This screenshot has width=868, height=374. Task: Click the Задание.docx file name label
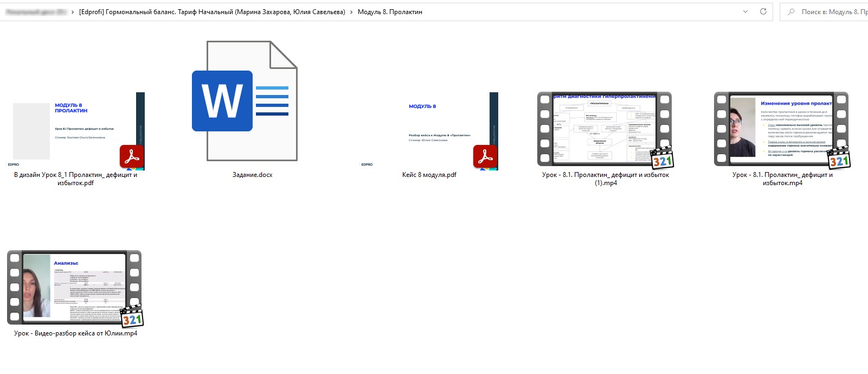click(252, 175)
